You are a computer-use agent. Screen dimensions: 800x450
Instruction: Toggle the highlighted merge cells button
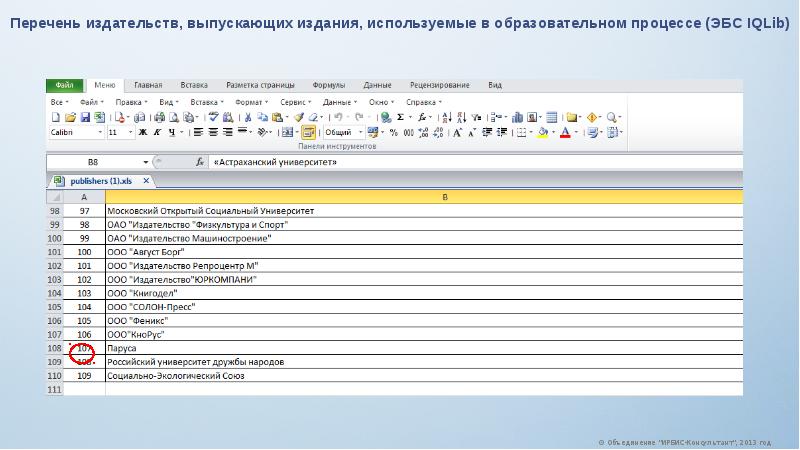click(x=308, y=133)
